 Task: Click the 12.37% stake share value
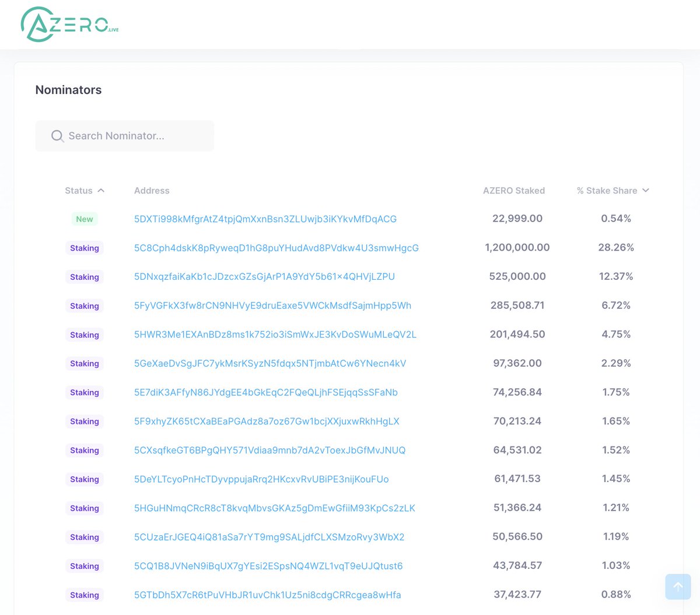point(616,276)
